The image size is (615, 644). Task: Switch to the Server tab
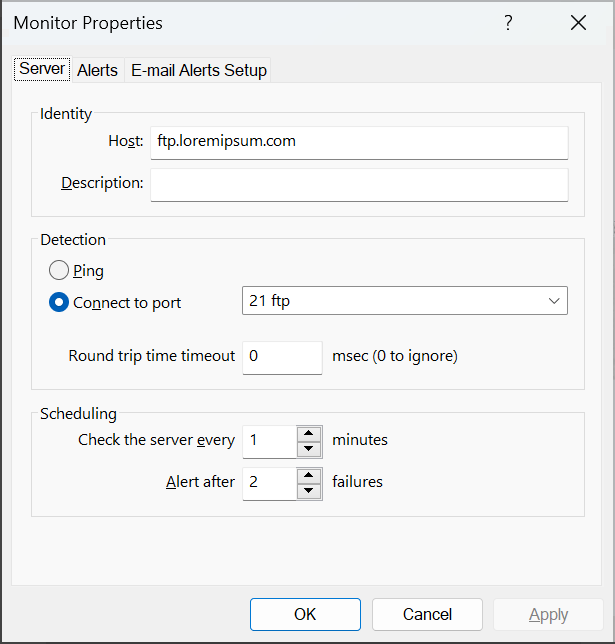[x=42, y=69]
